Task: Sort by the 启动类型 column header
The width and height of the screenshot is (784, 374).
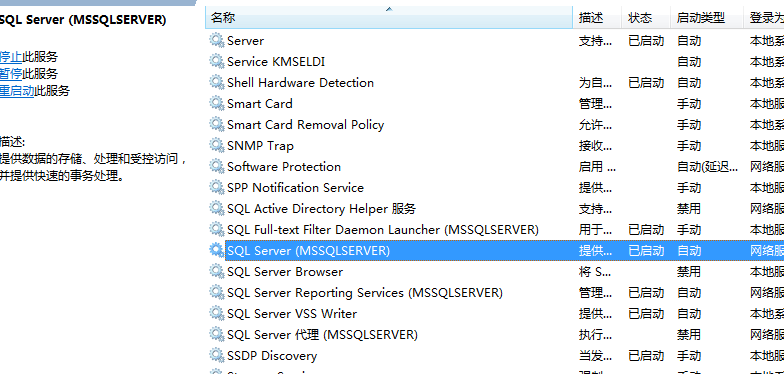Action: click(707, 18)
